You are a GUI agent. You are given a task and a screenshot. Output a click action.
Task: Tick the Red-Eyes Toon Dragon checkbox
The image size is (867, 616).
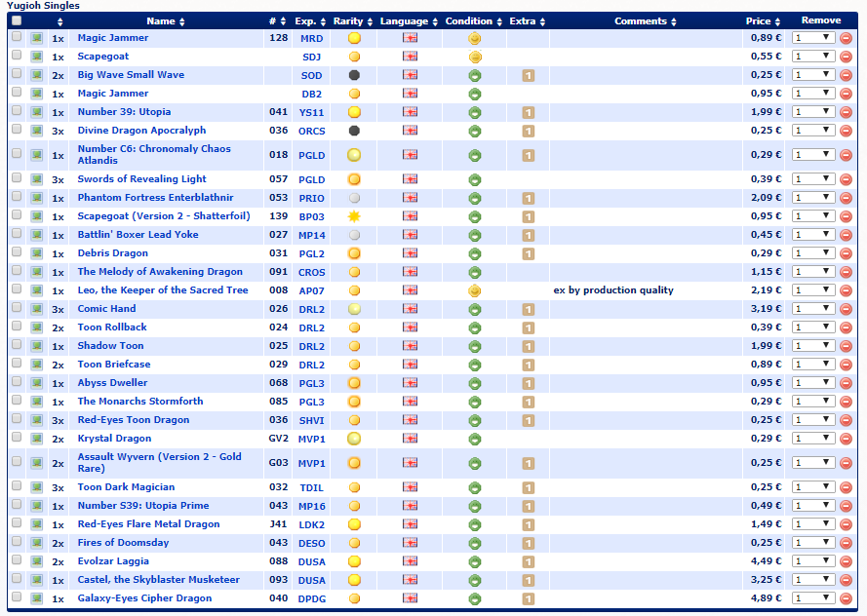coord(17,419)
